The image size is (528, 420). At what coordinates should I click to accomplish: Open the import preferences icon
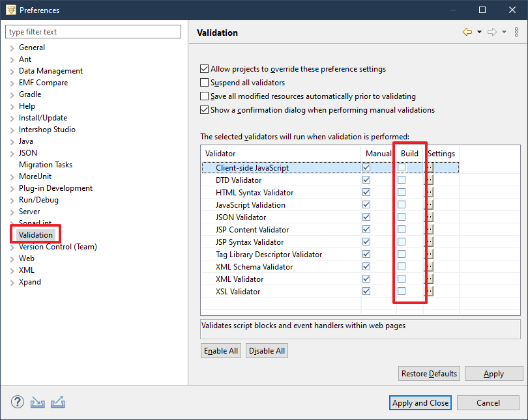pyautogui.click(x=37, y=402)
